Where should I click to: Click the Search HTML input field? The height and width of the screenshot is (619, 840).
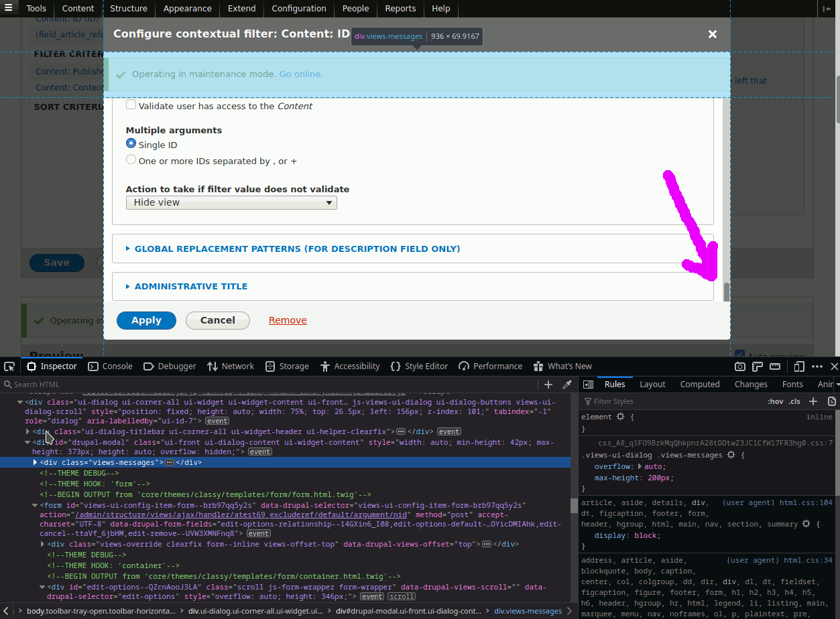click(268, 385)
